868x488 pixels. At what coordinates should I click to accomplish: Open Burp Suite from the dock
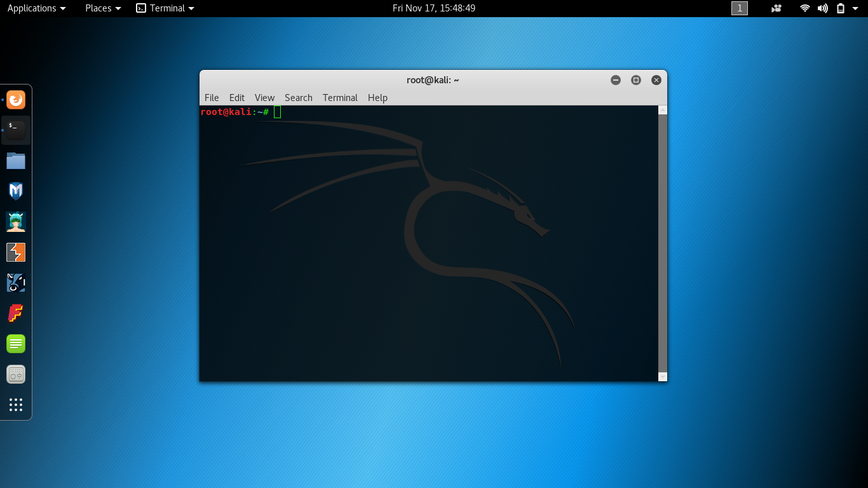click(x=16, y=252)
